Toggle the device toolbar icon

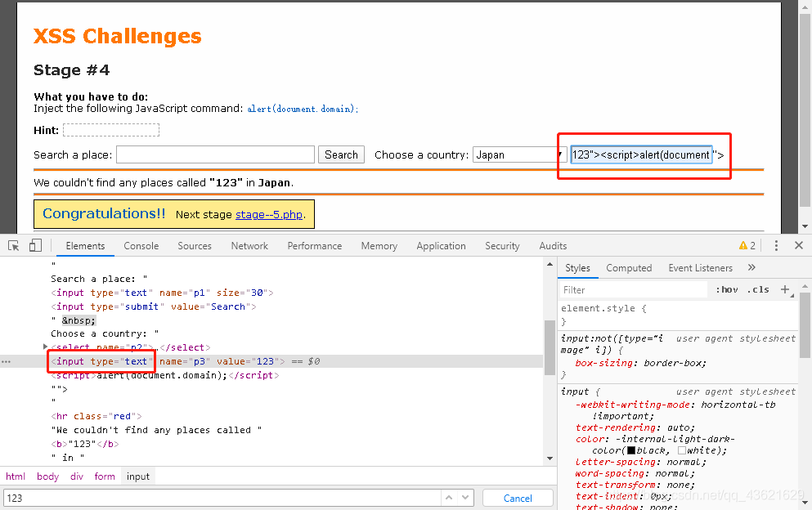[x=35, y=246]
